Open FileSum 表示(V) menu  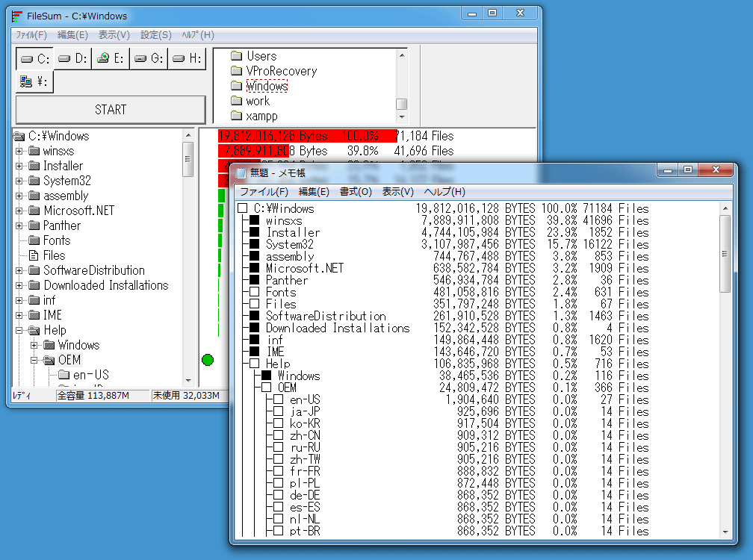[114, 35]
